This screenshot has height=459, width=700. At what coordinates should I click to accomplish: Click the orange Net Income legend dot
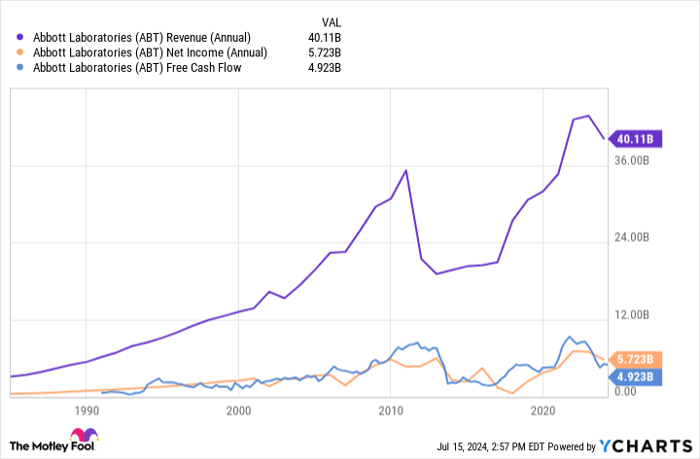click(20, 53)
